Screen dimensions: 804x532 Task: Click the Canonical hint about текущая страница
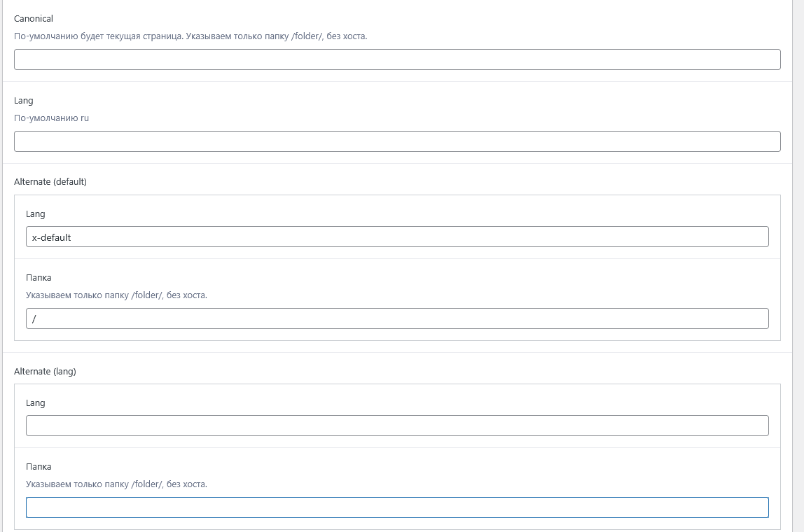point(190,36)
